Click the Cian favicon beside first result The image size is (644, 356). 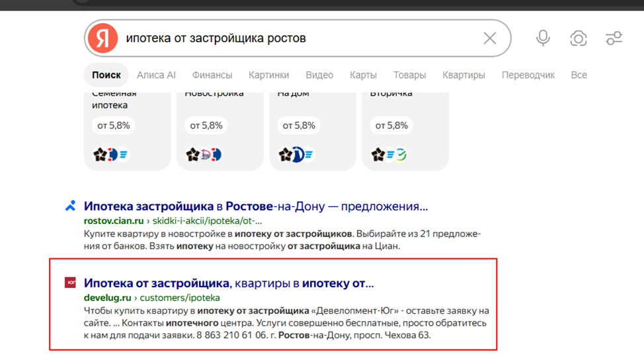(71, 205)
